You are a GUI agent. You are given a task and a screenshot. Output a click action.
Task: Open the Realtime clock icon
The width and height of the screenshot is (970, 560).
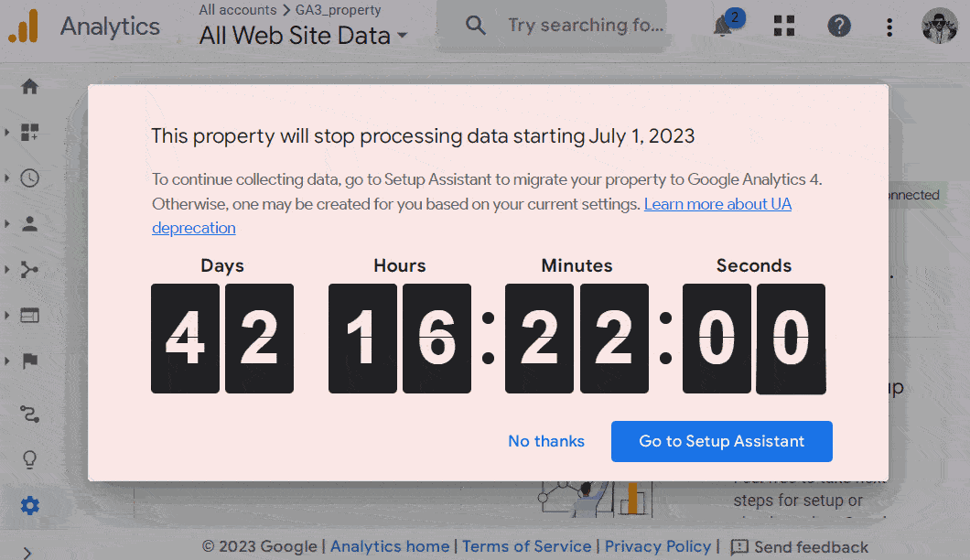pyautogui.click(x=30, y=178)
